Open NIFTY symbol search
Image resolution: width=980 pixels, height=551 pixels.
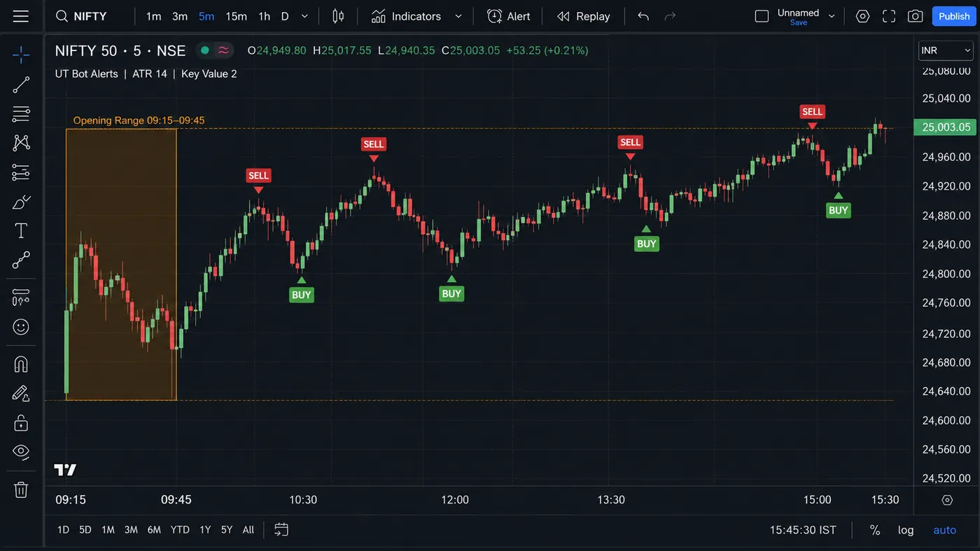pyautogui.click(x=80, y=16)
